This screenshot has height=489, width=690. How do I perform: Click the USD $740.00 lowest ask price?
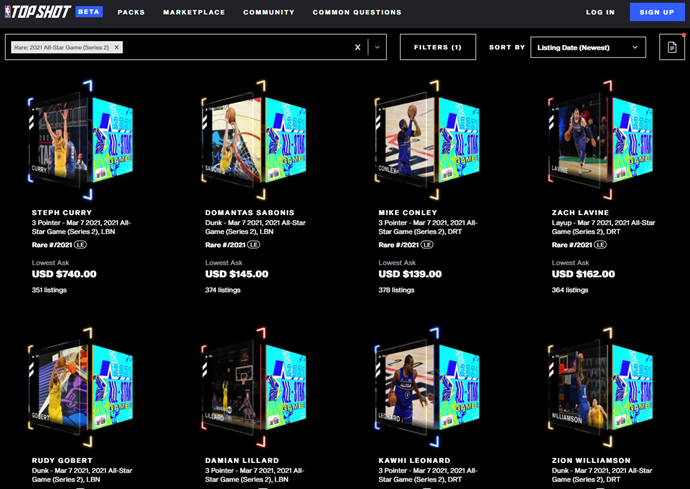point(64,274)
